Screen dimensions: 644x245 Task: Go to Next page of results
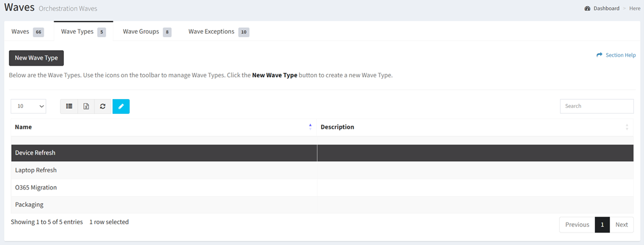(x=621, y=225)
